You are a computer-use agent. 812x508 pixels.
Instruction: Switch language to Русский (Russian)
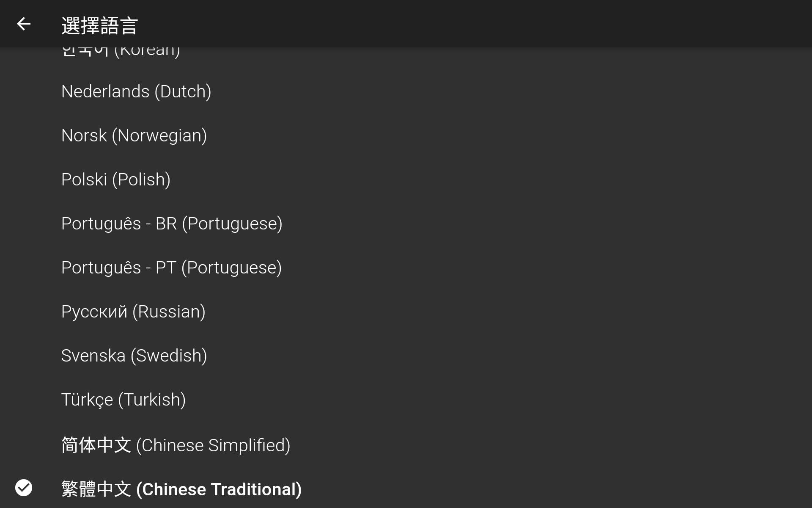coord(406,312)
